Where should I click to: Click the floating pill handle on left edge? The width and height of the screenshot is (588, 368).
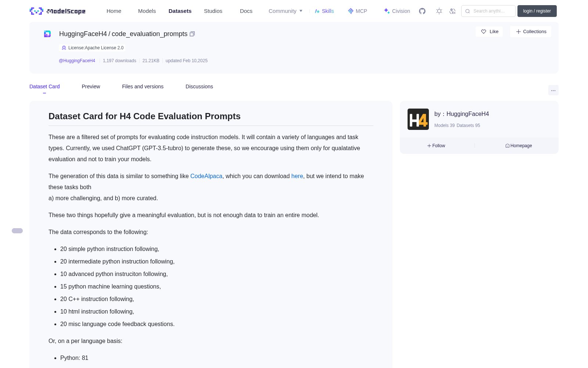coord(17,231)
